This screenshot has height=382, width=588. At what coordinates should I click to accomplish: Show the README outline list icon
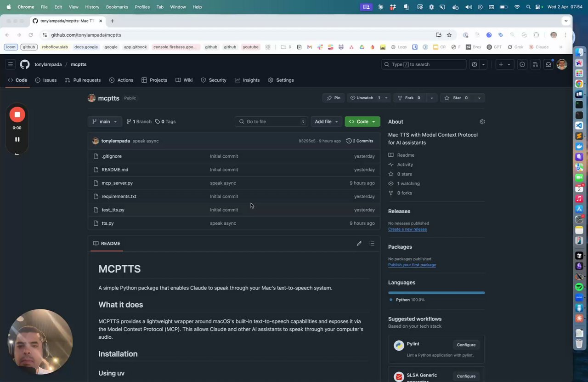click(x=372, y=243)
